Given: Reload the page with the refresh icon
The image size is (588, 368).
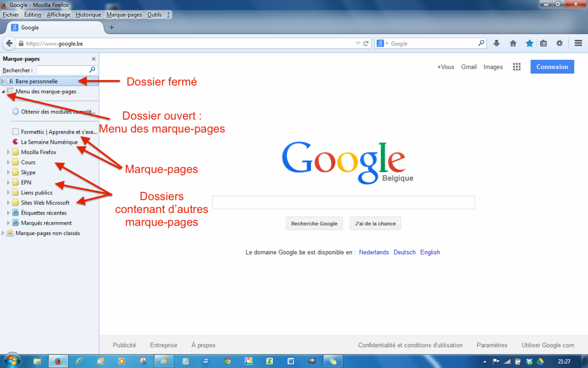Looking at the screenshot, I should pyautogui.click(x=366, y=43).
